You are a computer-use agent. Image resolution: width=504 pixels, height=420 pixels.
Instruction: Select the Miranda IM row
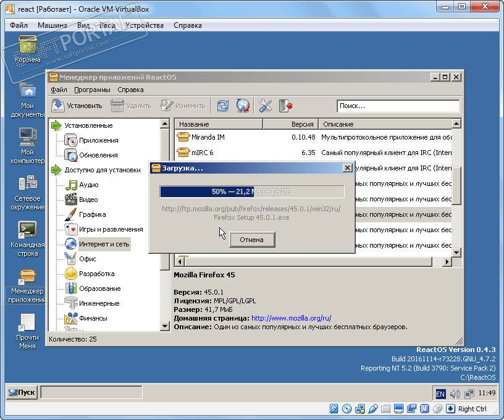click(313, 137)
